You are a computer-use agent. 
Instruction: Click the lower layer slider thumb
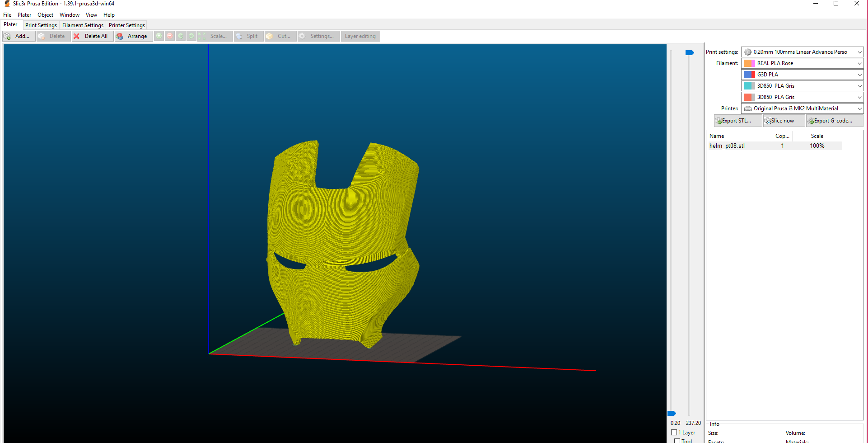tap(672, 413)
